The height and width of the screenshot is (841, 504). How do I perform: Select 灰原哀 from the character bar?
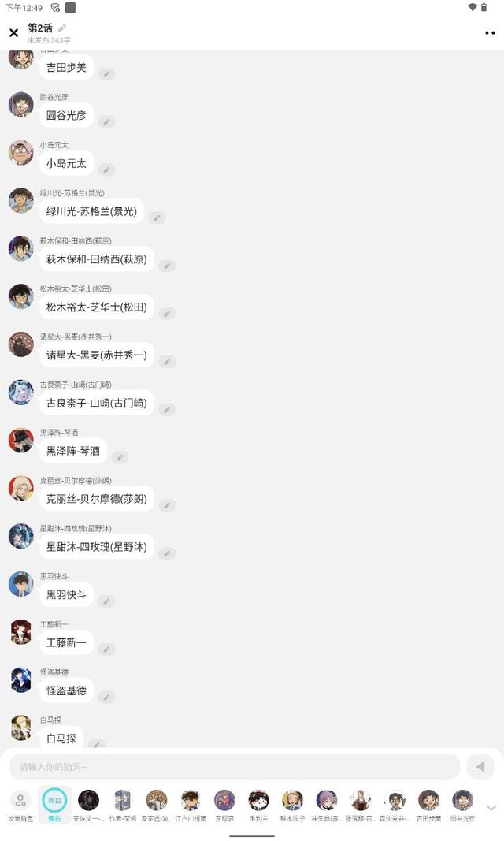[x=224, y=806]
